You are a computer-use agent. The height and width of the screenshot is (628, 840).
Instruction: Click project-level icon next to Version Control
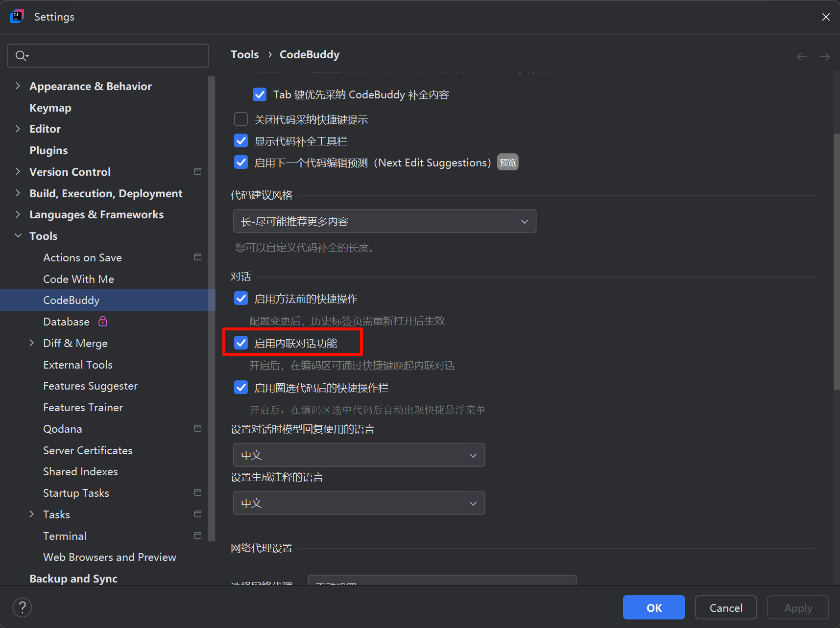198,172
